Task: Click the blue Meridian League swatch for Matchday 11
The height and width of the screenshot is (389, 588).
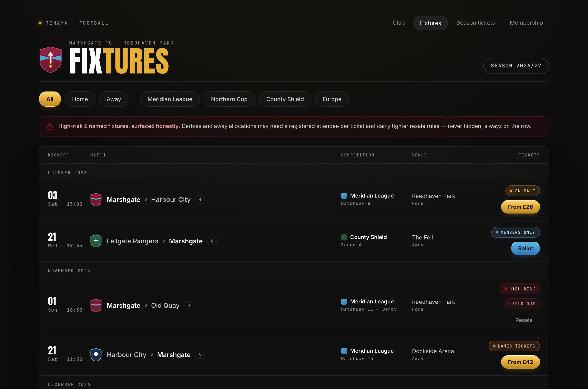Action: (344, 302)
